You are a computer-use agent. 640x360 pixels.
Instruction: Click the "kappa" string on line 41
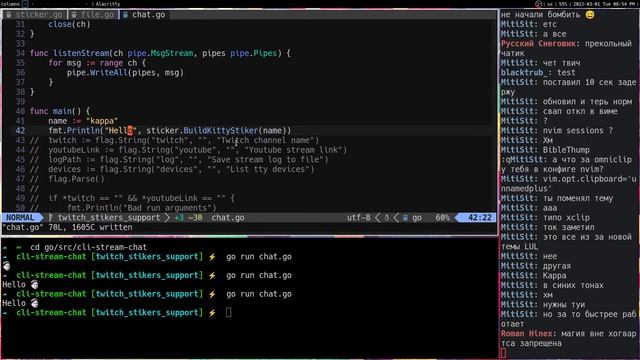pos(102,121)
